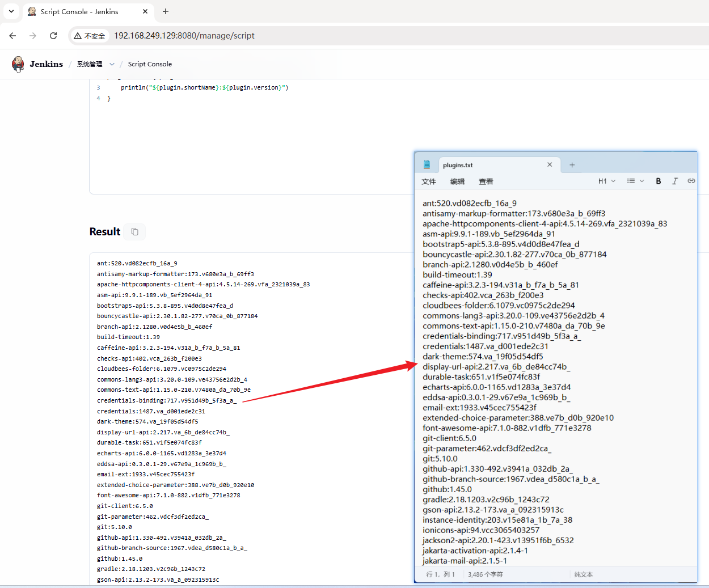
Task: Click display-url-api line in Notepad
Action: (x=496, y=366)
